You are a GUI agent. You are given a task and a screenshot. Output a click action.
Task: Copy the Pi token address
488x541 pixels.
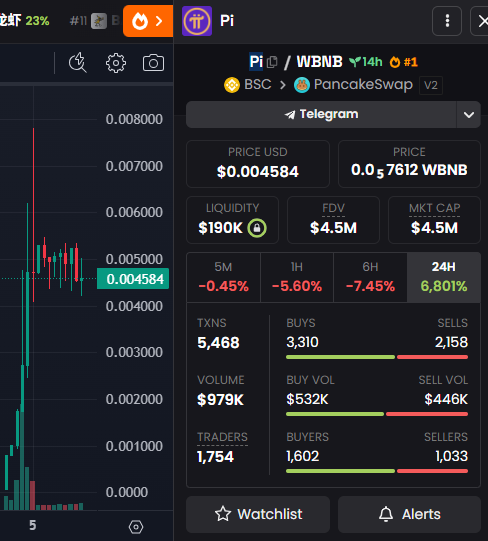tap(272, 62)
